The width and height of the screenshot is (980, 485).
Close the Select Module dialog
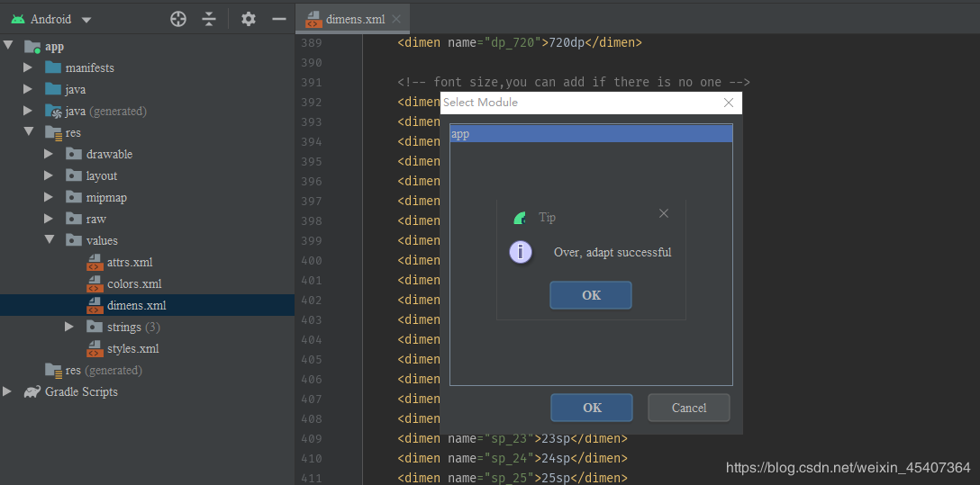tap(729, 103)
